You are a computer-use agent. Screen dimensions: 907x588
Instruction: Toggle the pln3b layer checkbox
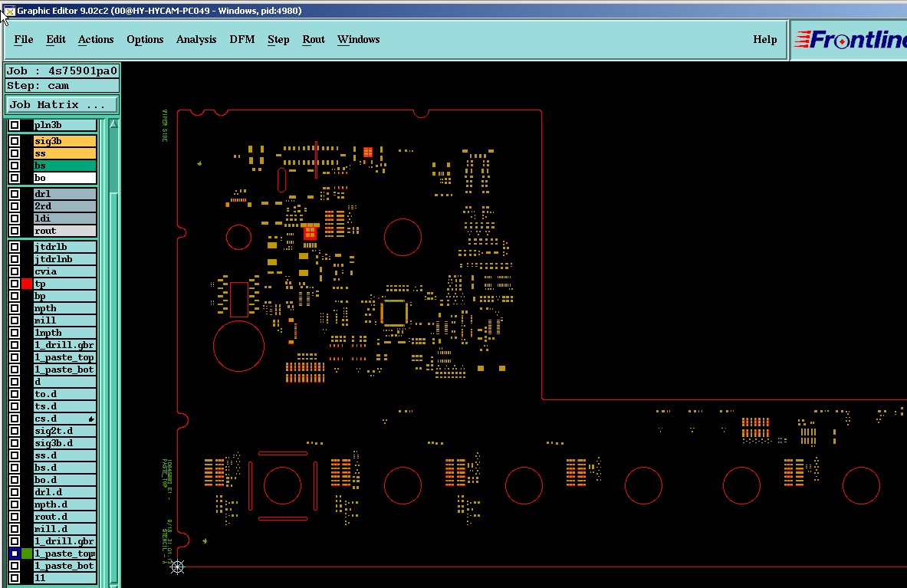15,125
